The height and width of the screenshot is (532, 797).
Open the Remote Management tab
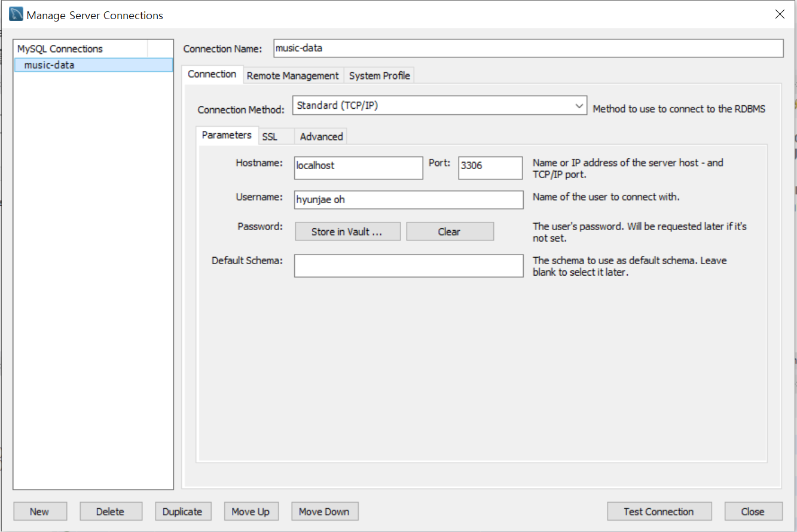[x=293, y=76]
